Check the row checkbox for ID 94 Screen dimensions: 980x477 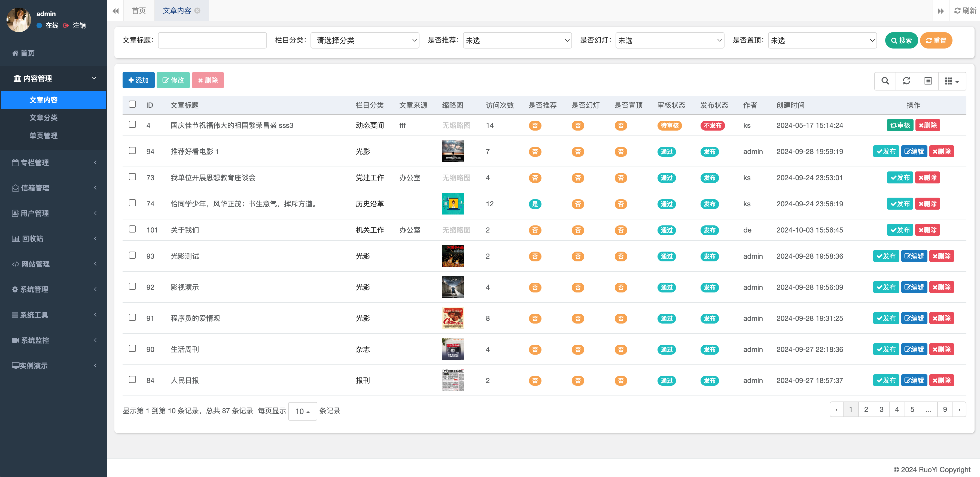coord(132,151)
